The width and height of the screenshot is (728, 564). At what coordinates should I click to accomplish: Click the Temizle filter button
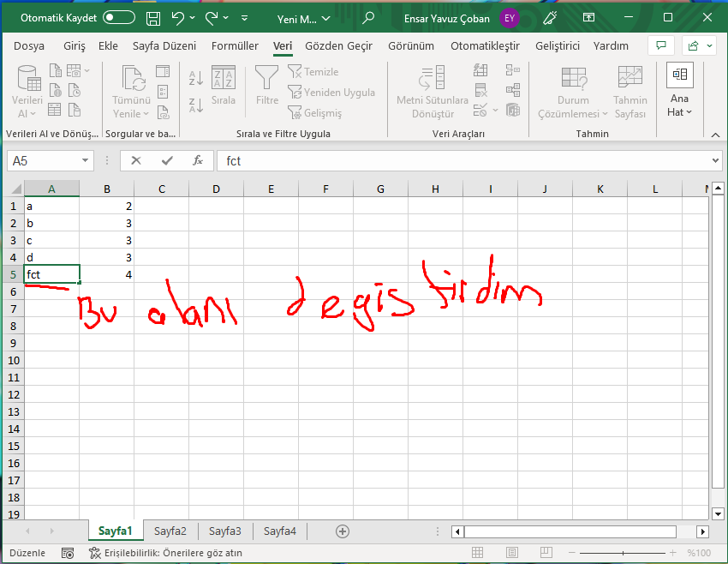pyautogui.click(x=313, y=71)
